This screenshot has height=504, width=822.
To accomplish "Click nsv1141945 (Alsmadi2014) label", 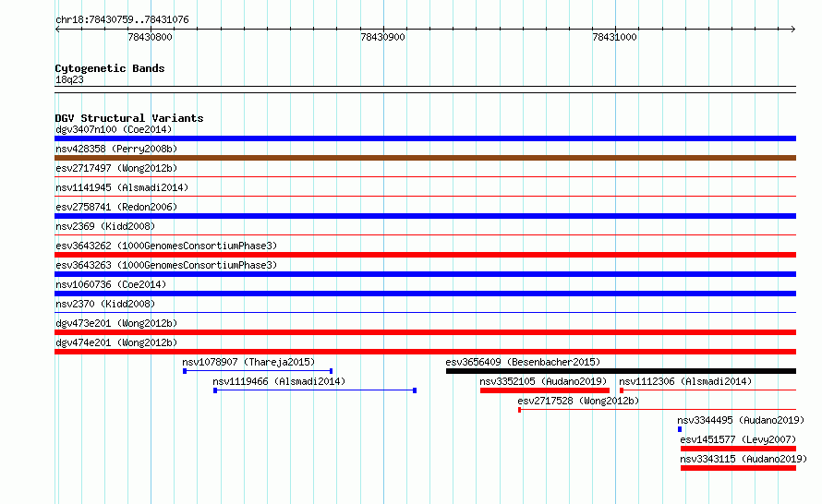I will pyautogui.click(x=122, y=187).
